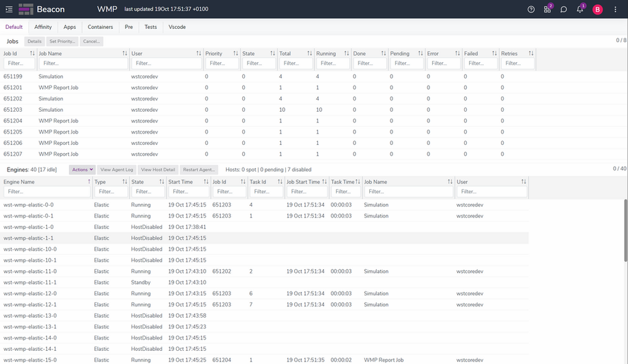The height and width of the screenshot is (364, 628).
Task: Sort engines by Task Time
Action: [358, 182]
